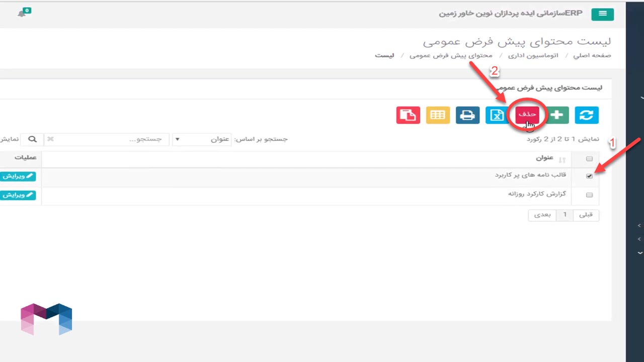
Task: Click the red حذف delete button
Action: [x=527, y=115]
